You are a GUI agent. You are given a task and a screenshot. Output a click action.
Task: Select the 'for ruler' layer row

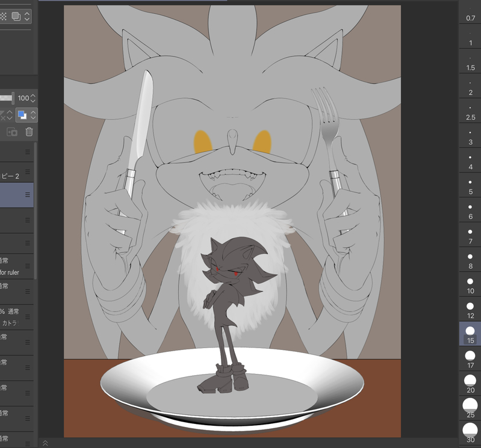[17, 266]
